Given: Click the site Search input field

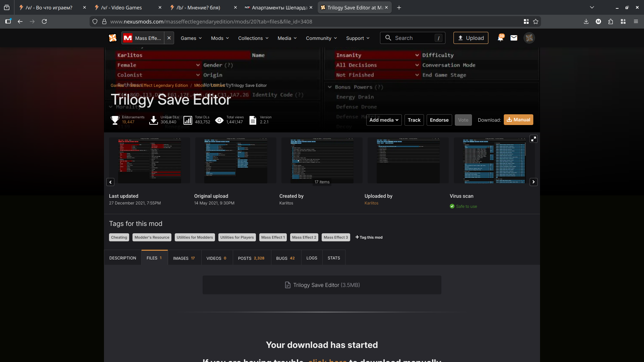Looking at the screenshot, I should point(413,38).
